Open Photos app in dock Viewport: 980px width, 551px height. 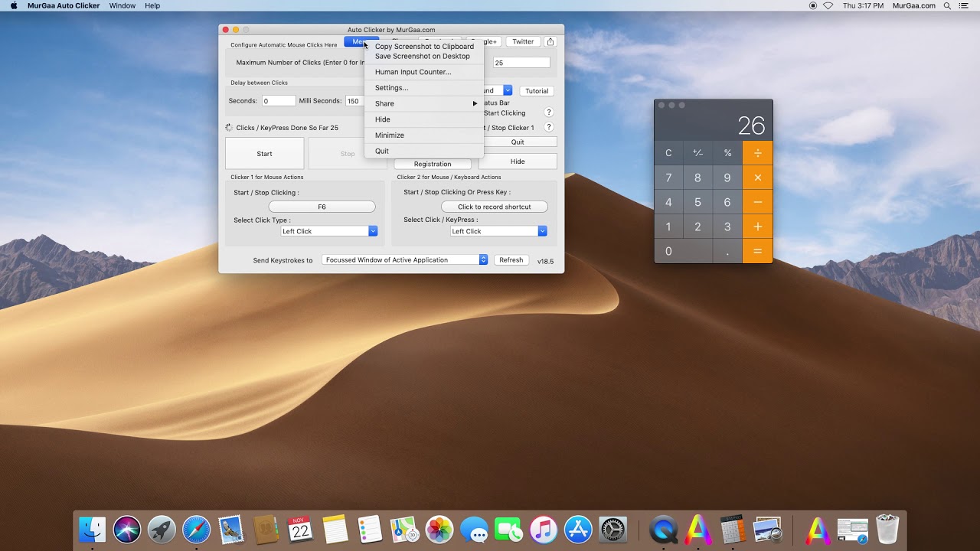[439, 530]
